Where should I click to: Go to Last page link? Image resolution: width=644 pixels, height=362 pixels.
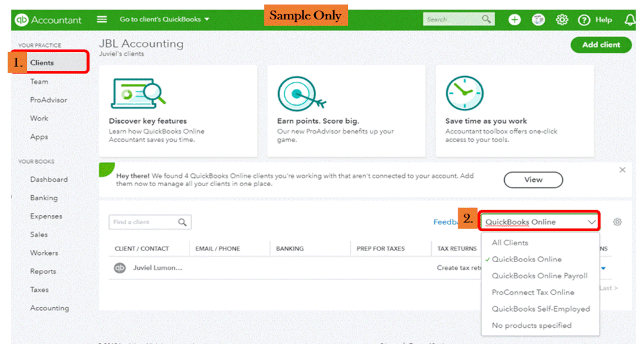(x=609, y=288)
